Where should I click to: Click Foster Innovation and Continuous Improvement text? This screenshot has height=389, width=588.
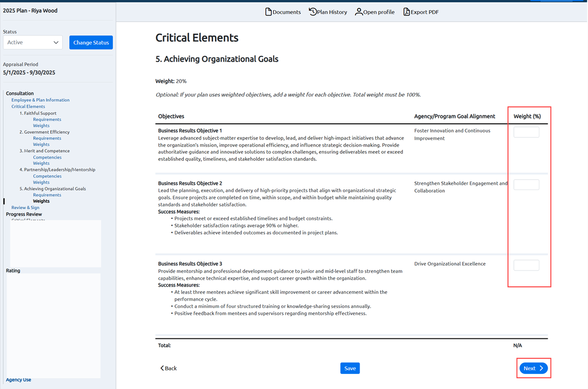click(x=452, y=135)
